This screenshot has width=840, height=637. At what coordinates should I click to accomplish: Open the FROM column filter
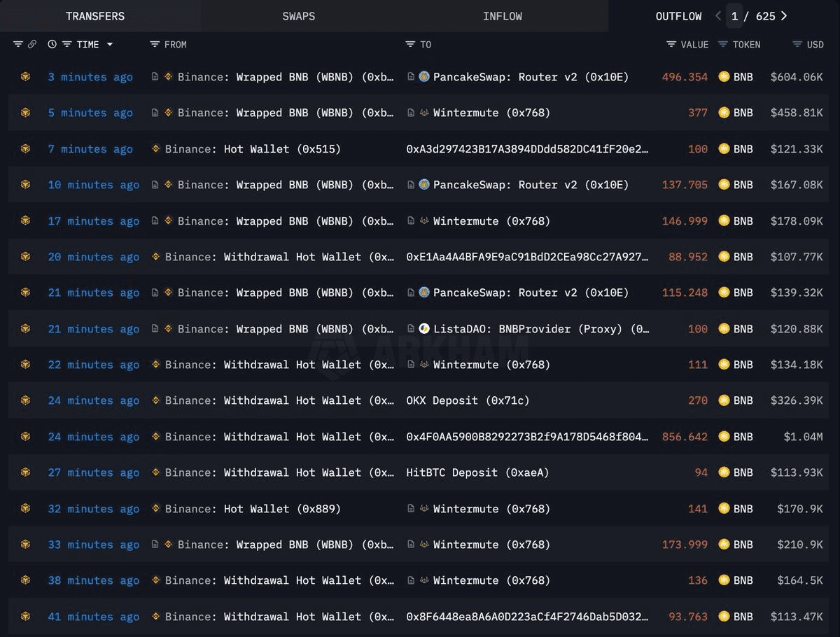pyautogui.click(x=155, y=44)
